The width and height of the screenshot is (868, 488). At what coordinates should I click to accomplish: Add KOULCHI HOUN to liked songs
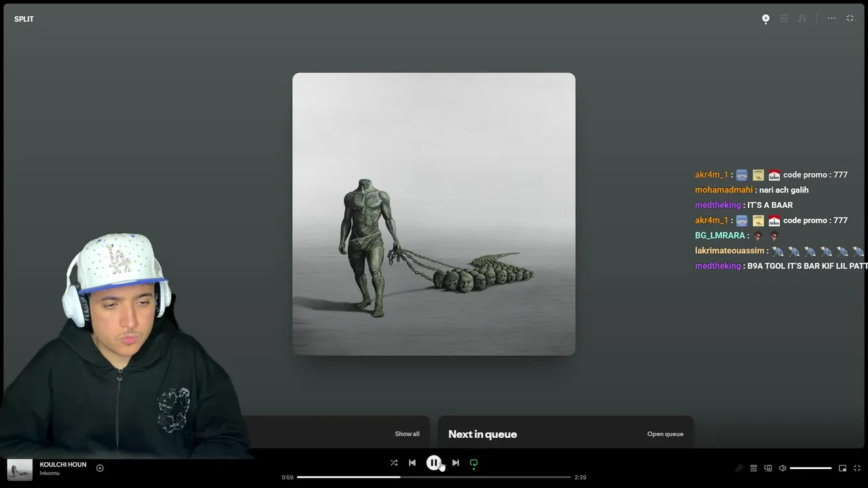pos(100,468)
